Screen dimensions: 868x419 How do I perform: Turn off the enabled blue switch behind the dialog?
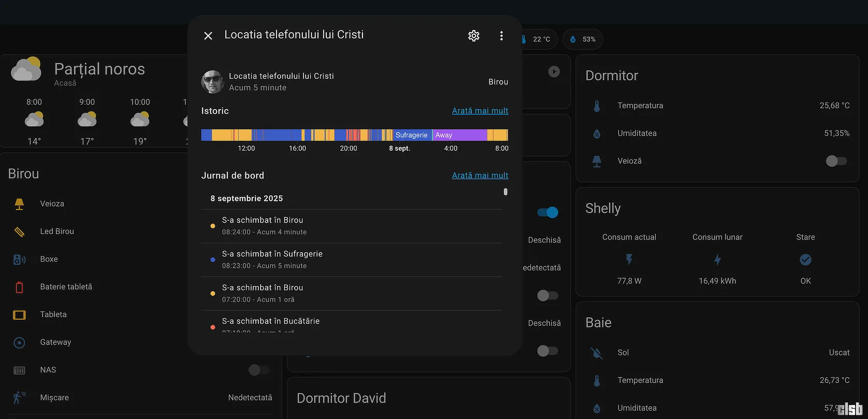pyautogui.click(x=548, y=212)
